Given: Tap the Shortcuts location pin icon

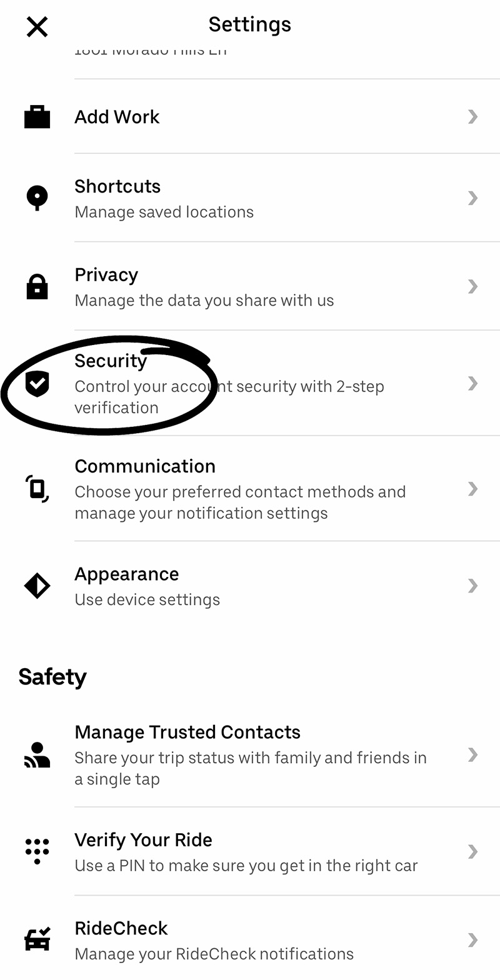Looking at the screenshot, I should [37, 197].
